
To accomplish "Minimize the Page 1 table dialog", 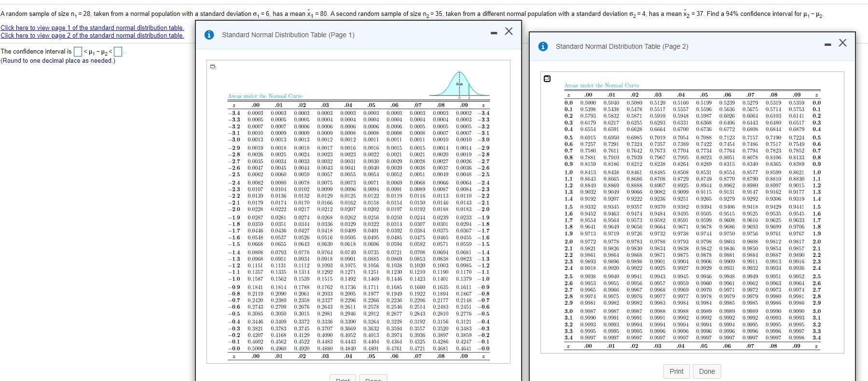I will [x=494, y=33].
